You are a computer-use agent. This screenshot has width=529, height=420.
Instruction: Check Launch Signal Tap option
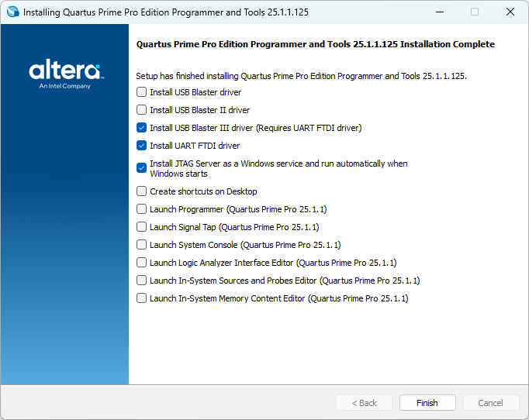(x=141, y=227)
